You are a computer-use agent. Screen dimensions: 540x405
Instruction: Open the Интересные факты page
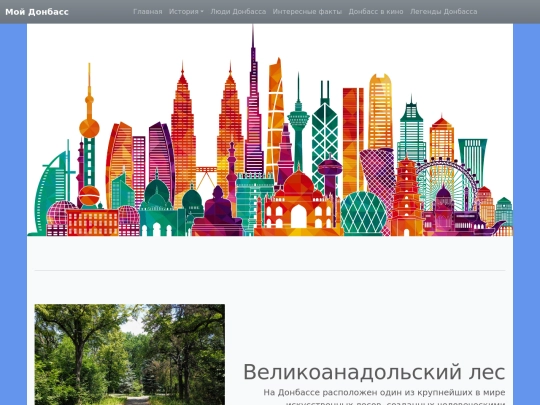pyautogui.click(x=307, y=12)
